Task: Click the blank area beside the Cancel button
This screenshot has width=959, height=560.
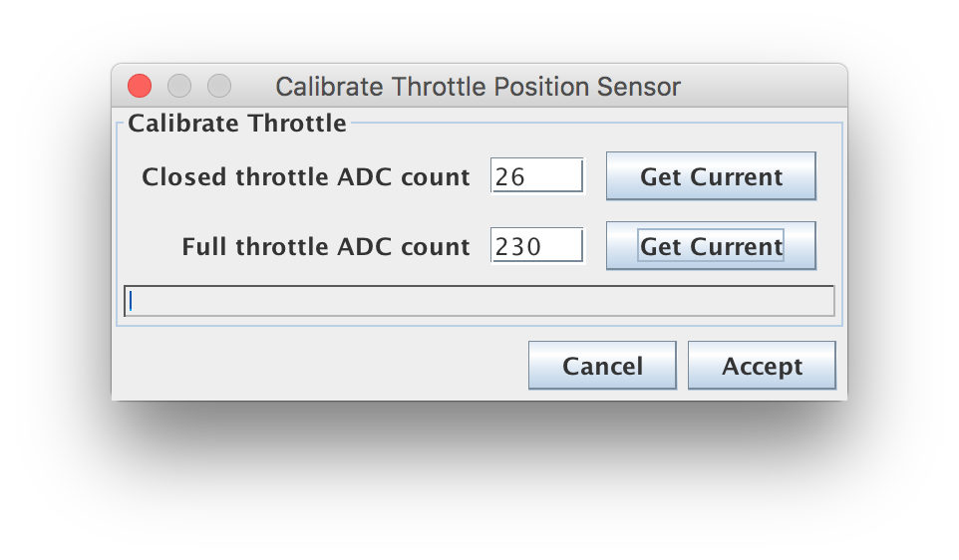Action: [x=318, y=366]
